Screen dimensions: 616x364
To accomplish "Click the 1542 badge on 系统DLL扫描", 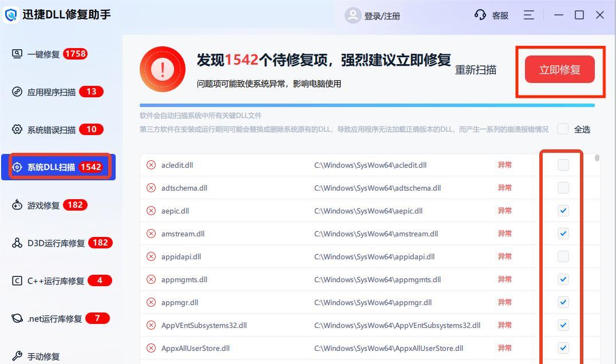I will click(91, 167).
